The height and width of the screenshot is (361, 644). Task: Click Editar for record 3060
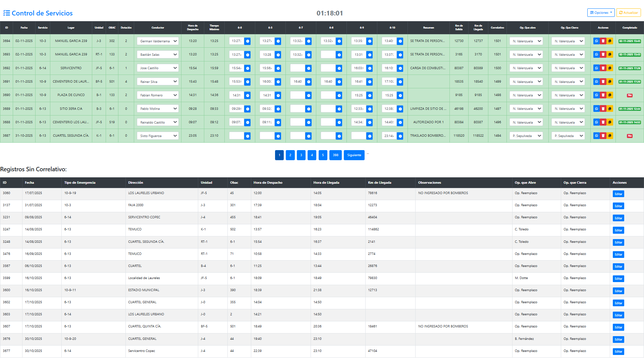pyautogui.click(x=618, y=194)
